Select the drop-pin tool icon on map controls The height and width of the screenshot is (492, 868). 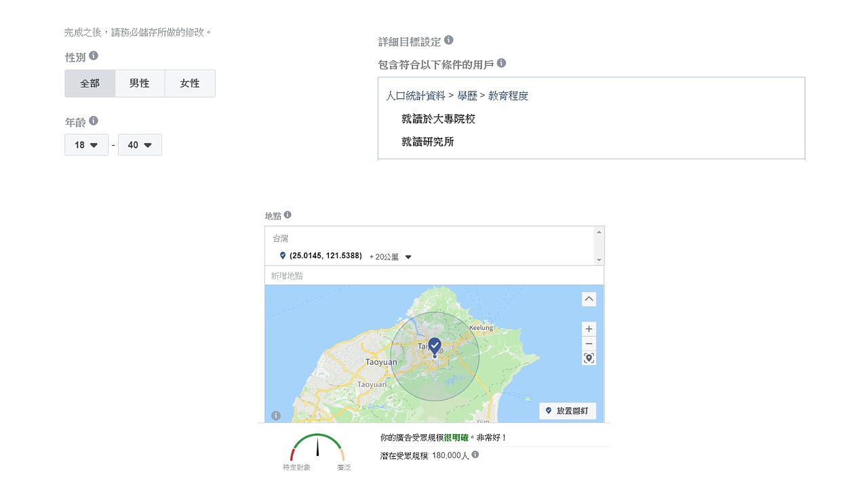(x=589, y=358)
